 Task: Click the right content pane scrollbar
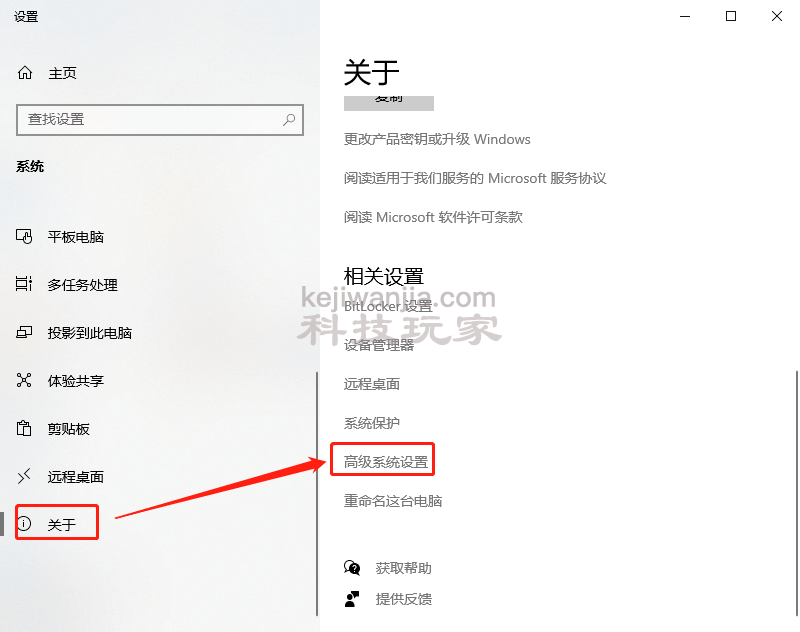coord(796,494)
